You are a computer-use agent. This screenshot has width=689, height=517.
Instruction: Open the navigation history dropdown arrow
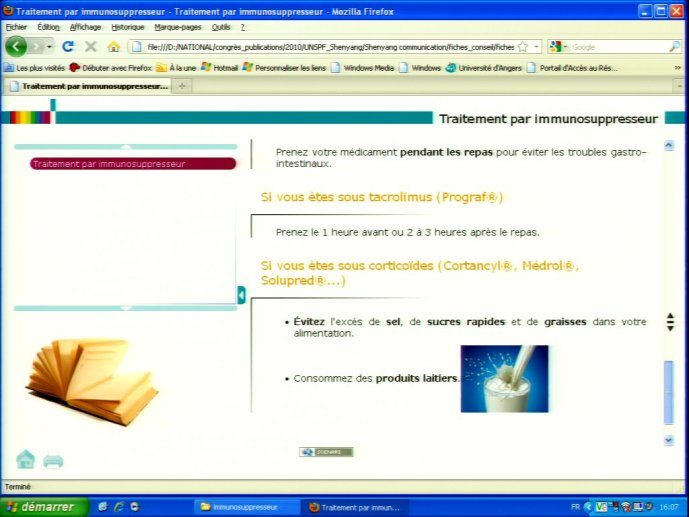[49, 47]
